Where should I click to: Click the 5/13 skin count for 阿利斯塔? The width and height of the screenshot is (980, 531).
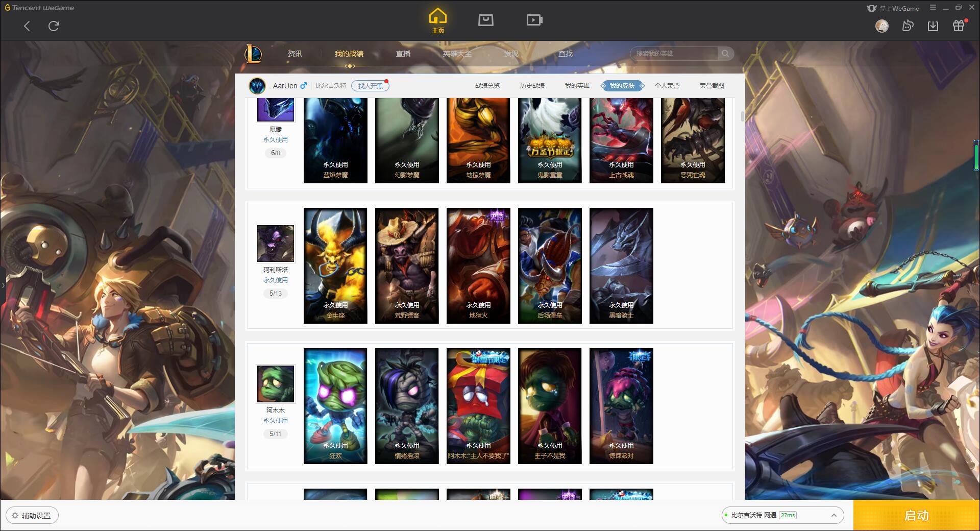[276, 294]
